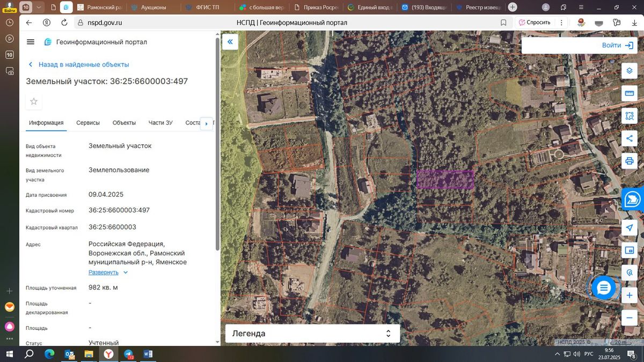This screenshot has height=362, width=644.
Task: Switch to the Объекты tab
Action: [x=124, y=123]
